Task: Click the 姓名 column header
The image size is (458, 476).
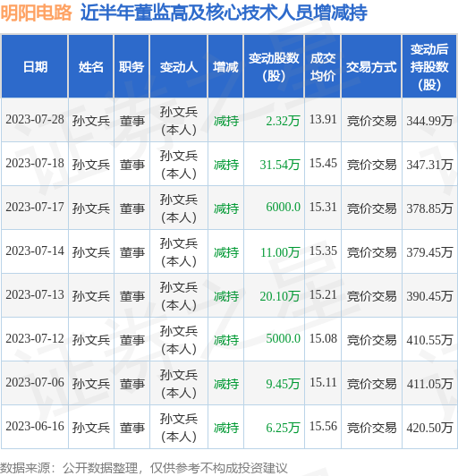Action: click(x=91, y=66)
